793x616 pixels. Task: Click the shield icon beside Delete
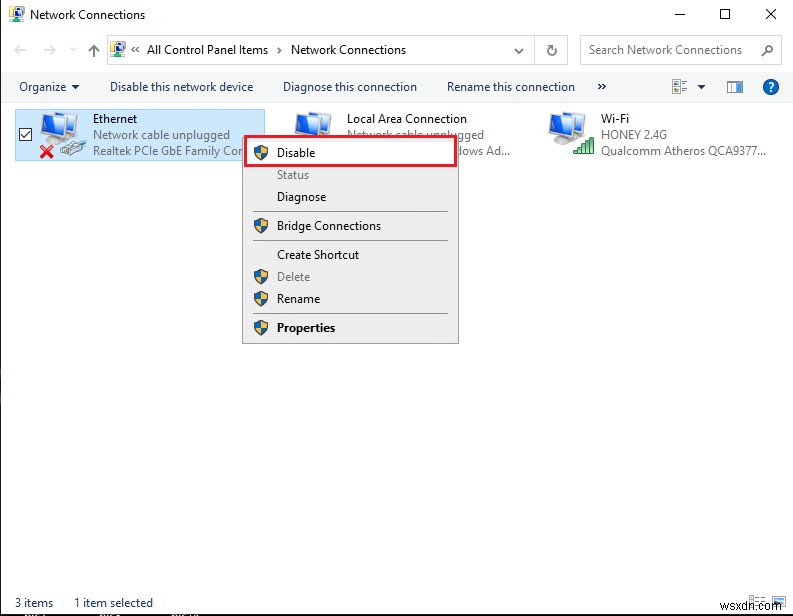click(x=261, y=277)
